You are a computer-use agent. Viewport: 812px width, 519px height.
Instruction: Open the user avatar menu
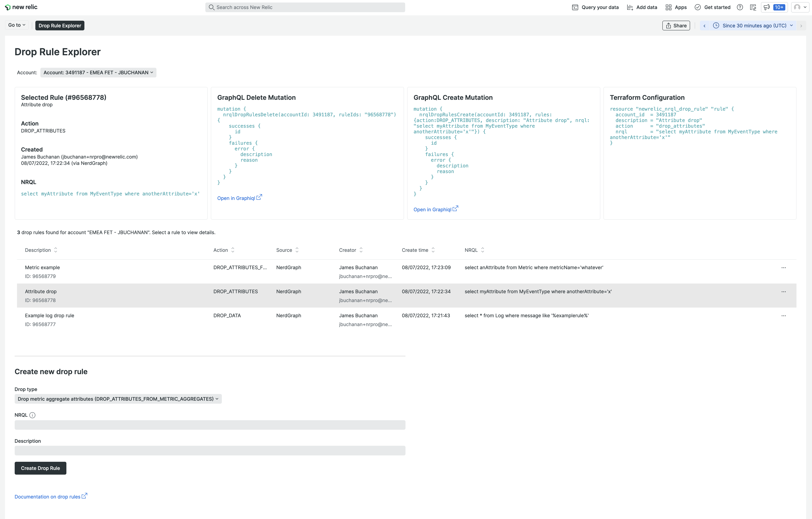pyautogui.click(x=799, y=7)
